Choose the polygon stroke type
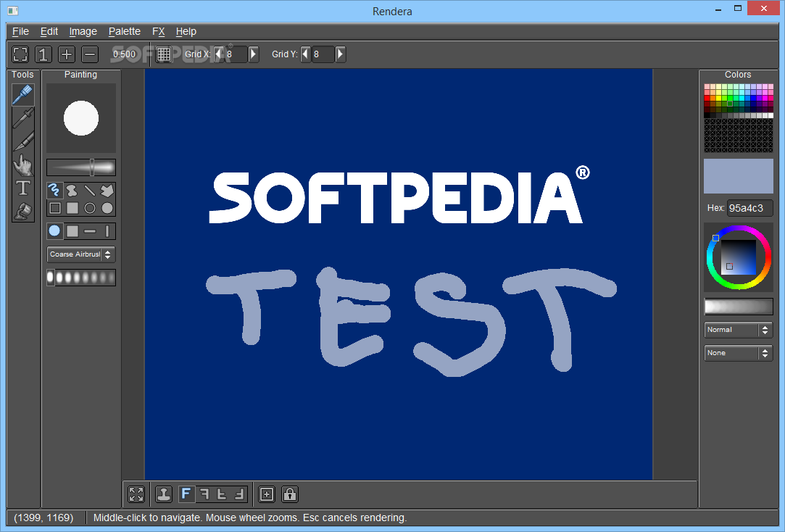The image size is (785, 532). [107, 191]
